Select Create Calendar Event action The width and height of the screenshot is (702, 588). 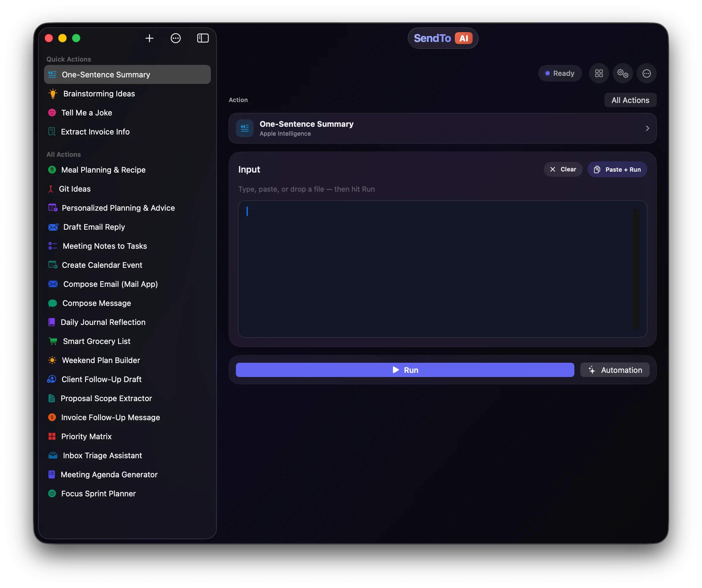[127, 265]
